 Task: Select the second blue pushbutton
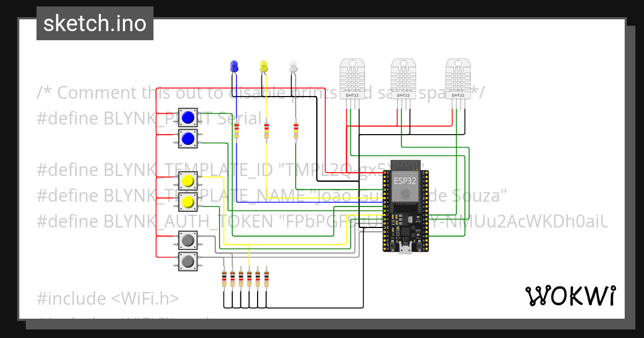188,138
